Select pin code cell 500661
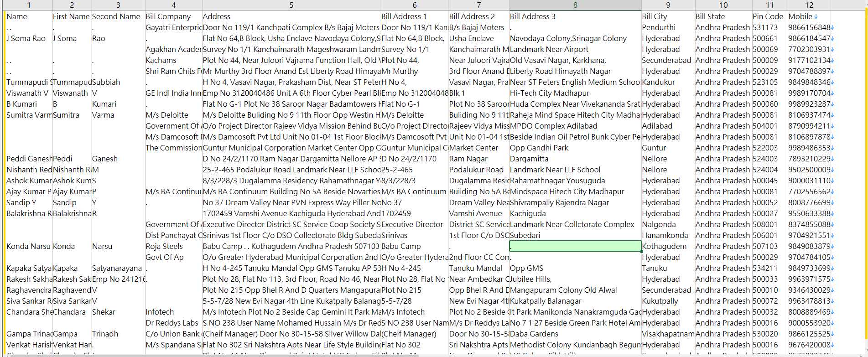Image resolution: width=868 pixels, height=357 pixels. click(x=770, y=38)
